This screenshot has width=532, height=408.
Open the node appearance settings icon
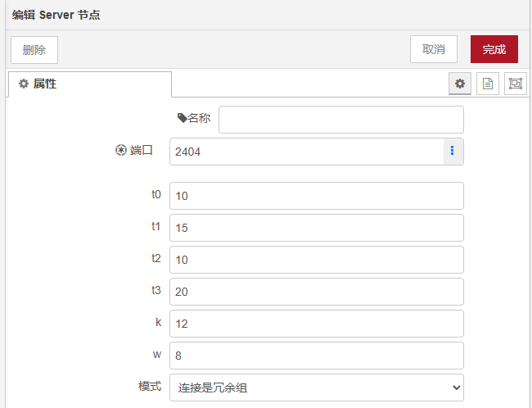(x=515, y=84)
